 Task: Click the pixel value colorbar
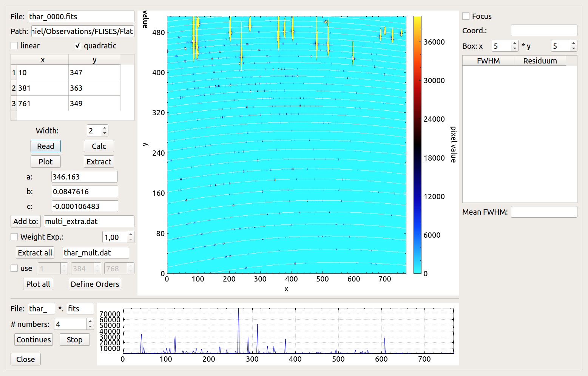click(417, 144)
